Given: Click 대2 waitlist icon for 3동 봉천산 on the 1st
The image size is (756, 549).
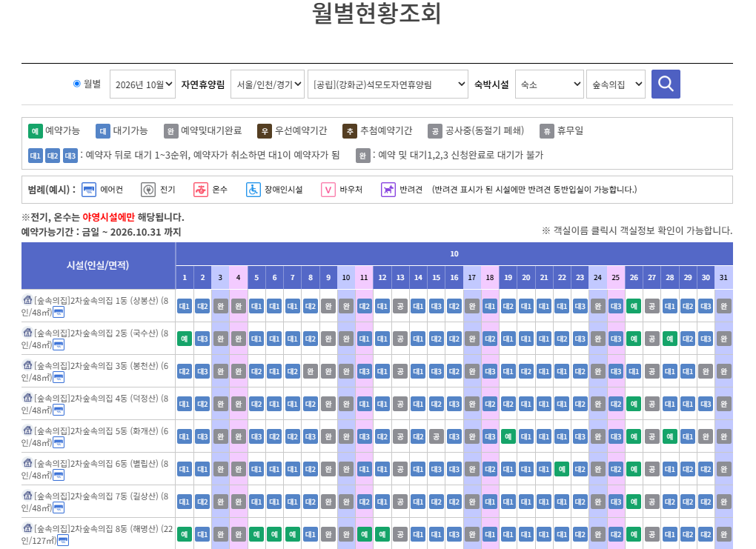Looking at the screenshot, I should [x=184, y=372].
